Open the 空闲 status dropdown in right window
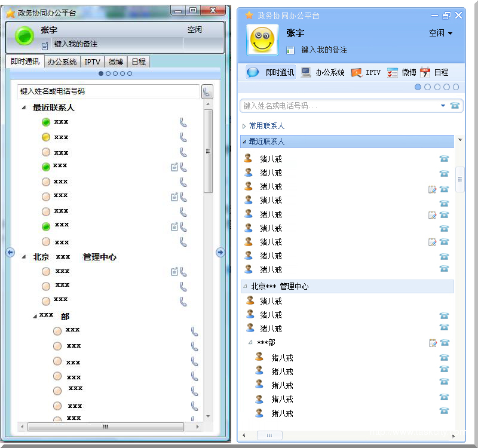This screenshot has width=478, height=448. coord(441,33)
